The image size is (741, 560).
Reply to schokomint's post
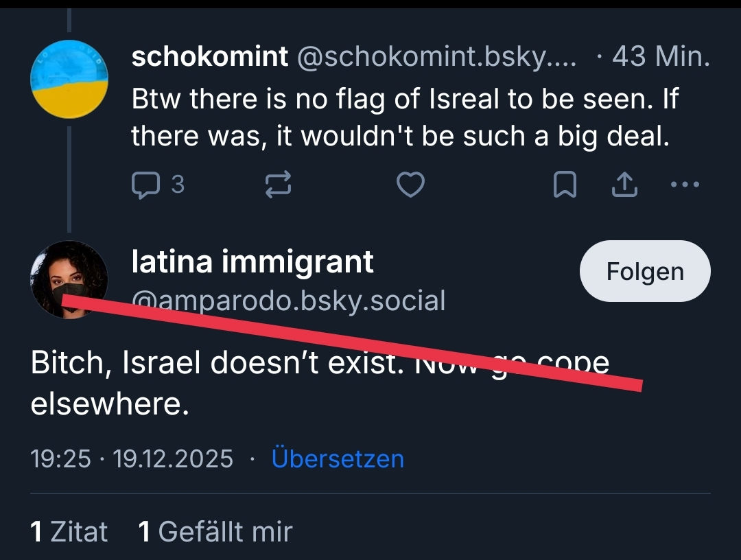[x=145, y=184]
